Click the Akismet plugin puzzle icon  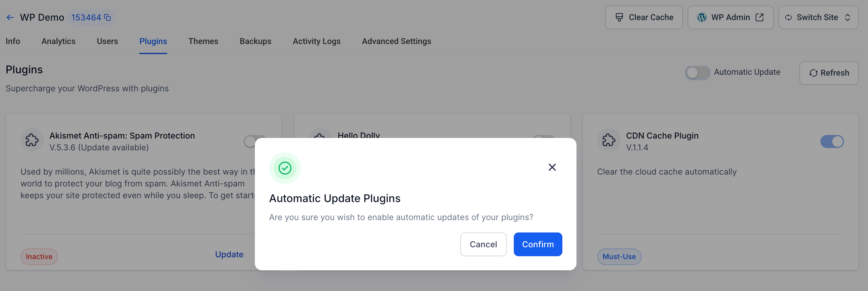tap(32, 140)
